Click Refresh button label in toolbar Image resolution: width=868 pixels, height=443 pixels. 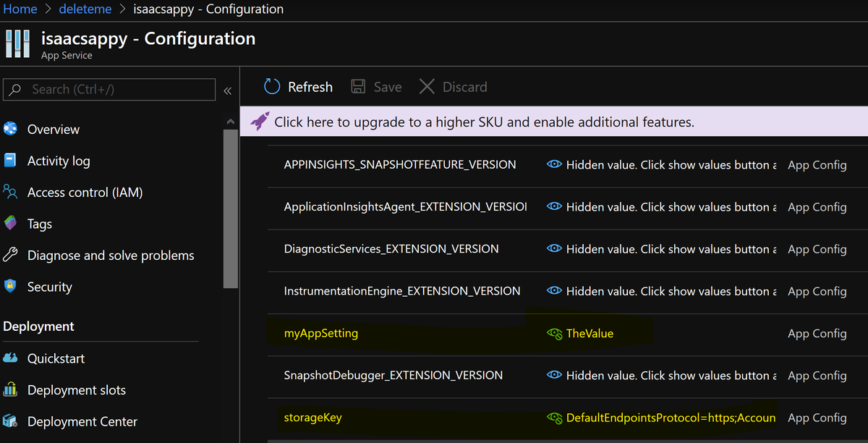310,87
